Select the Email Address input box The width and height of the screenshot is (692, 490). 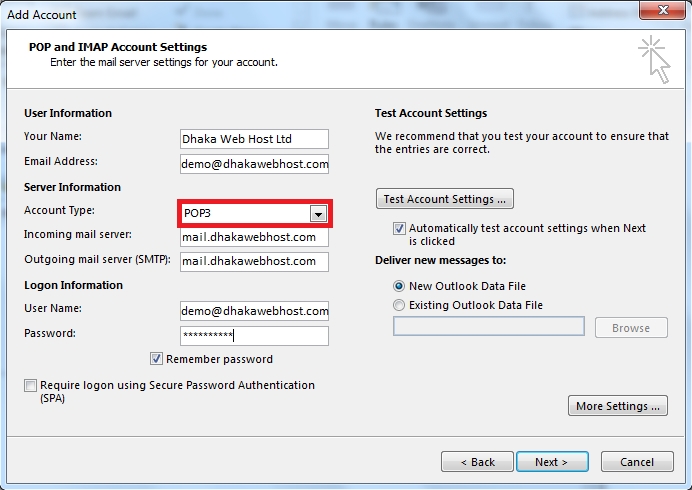254,164
